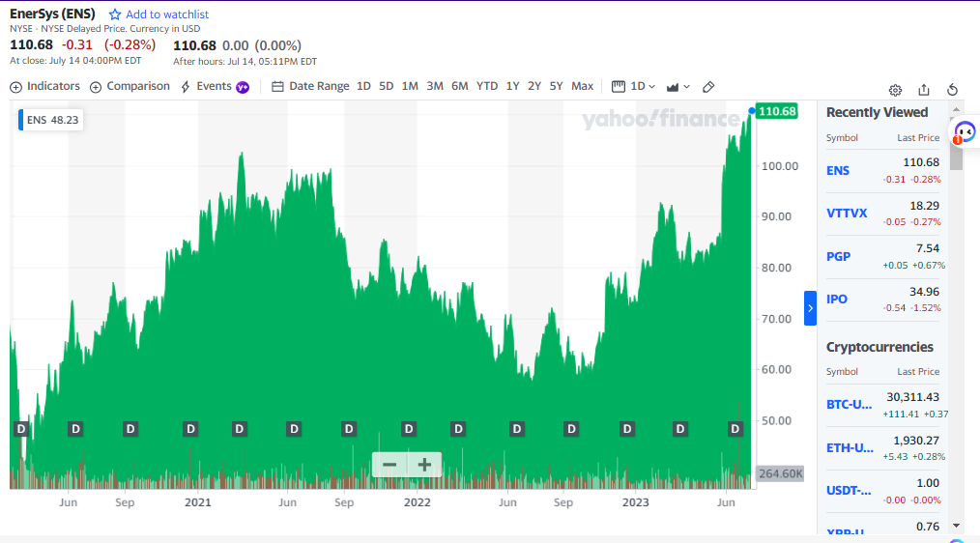This screenshot has width=980, height=543.
Task: Open the Events menu
Action: point(207,86)
